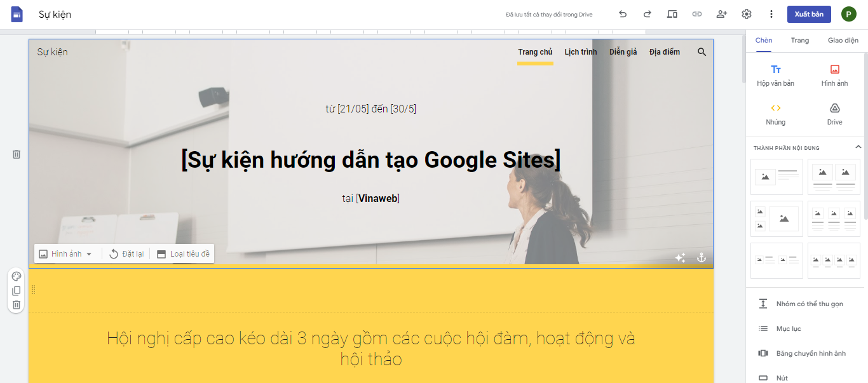Screen dimensions: 868x383
Task: Select the first content block layout thumbnail
Action: [x=777, y=177]
